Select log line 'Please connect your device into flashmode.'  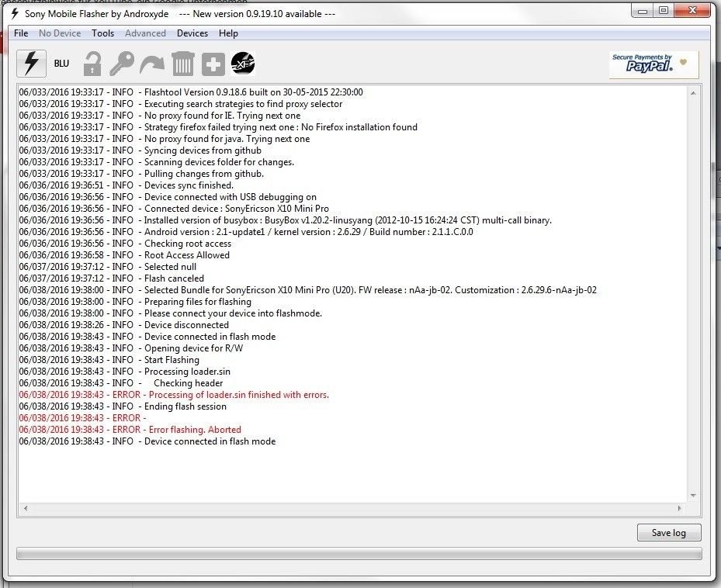[x=171, y=313]
